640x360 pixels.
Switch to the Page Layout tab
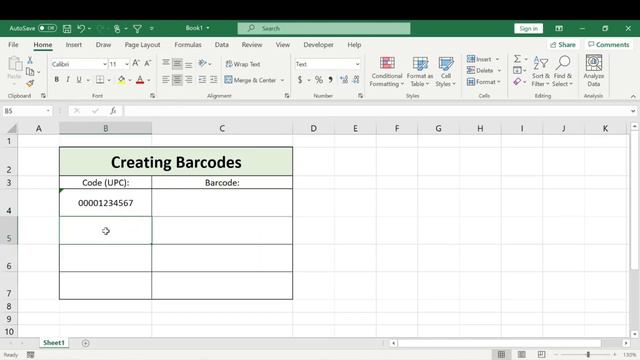[142, 44]
